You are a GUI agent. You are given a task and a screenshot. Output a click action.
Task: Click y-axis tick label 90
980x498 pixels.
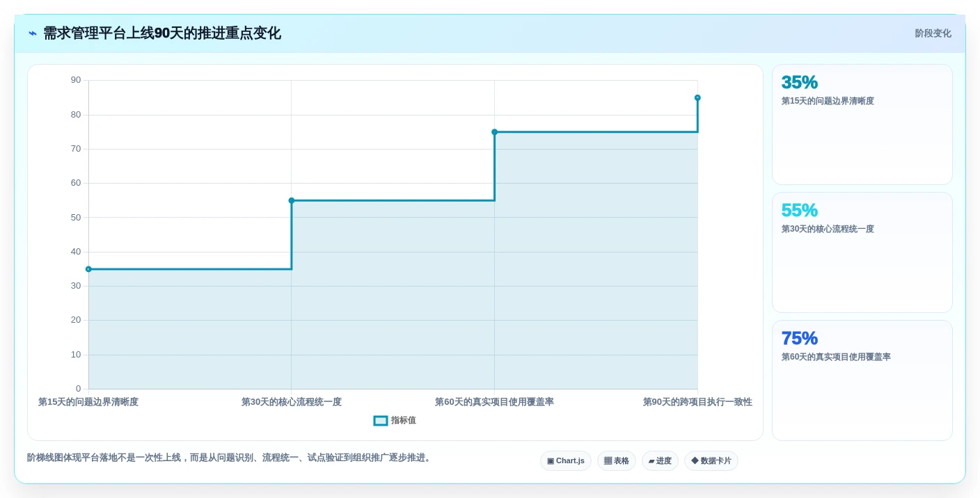76,80
